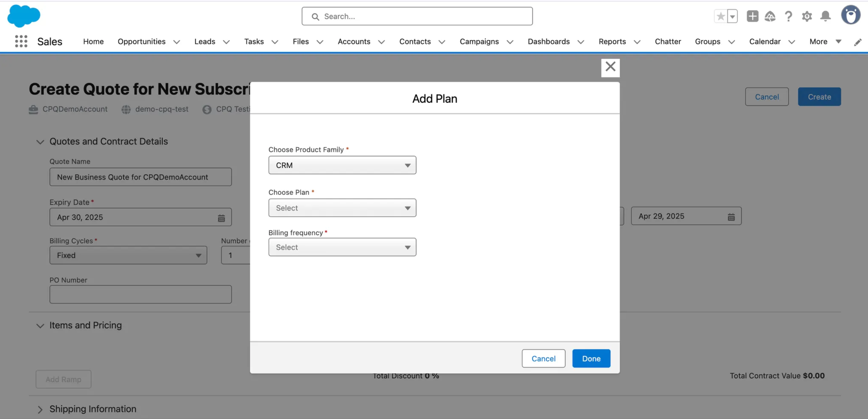This screenshot has width=868, height=419.
Task: Open the Billing frequency Select dropdown
Action: [x=342, y=247]
